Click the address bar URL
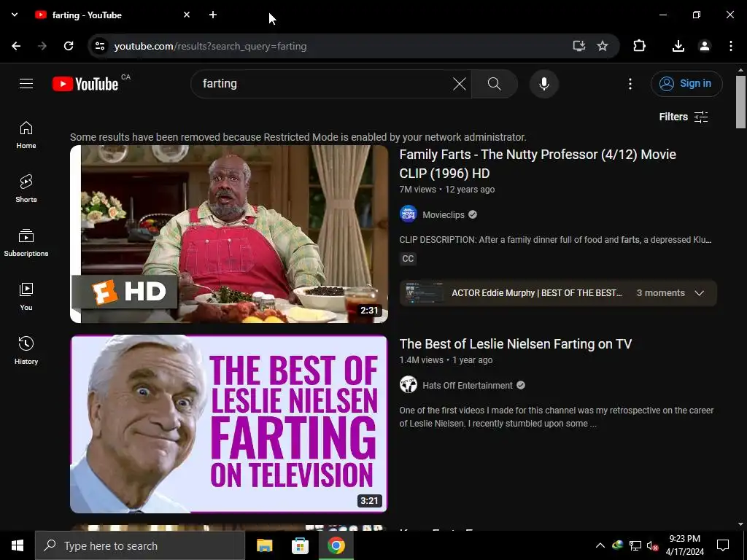Viewport: 747px width, 560px height. point(210,46)
